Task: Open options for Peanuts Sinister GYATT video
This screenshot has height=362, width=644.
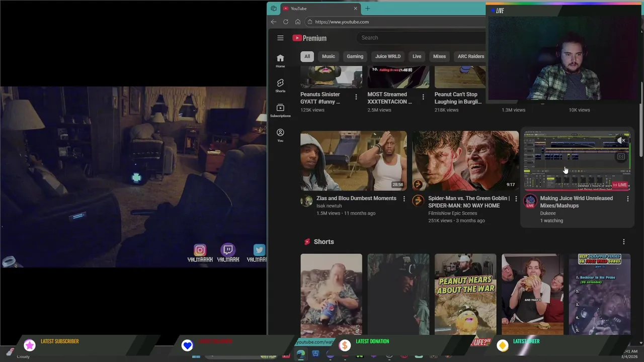Action: pyautogui.click(x=356, y=97)
